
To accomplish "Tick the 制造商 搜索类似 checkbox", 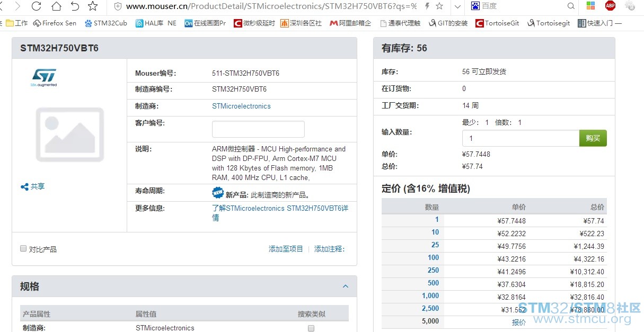I will 311,328.
